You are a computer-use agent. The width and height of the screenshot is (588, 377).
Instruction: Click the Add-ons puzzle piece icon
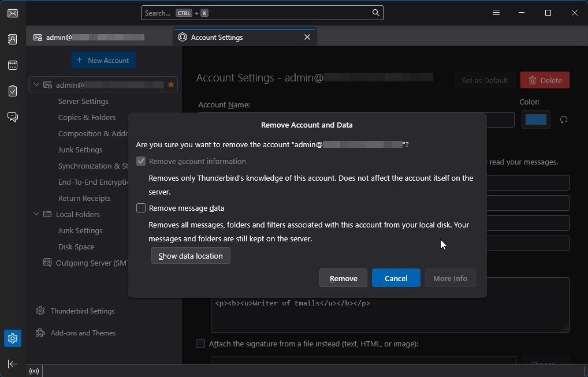click(40, 333)
